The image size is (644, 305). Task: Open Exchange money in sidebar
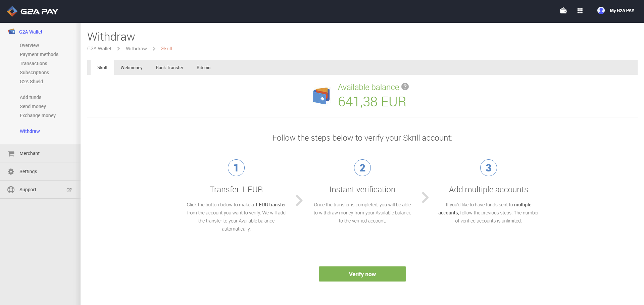(38, 115)
